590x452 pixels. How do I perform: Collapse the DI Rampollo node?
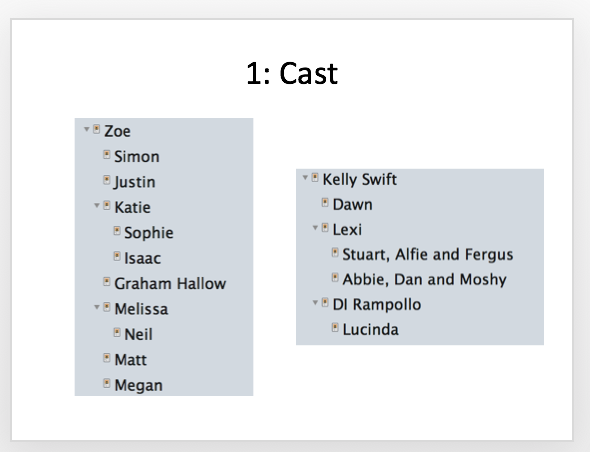tap(315, 303)
